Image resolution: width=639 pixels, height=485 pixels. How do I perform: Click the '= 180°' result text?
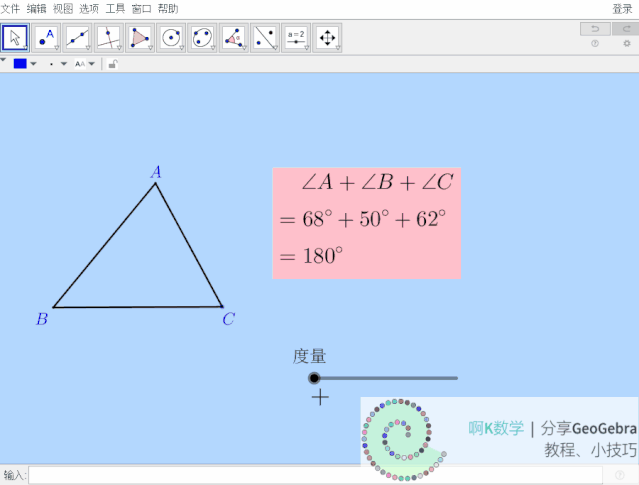pos(311,256)
